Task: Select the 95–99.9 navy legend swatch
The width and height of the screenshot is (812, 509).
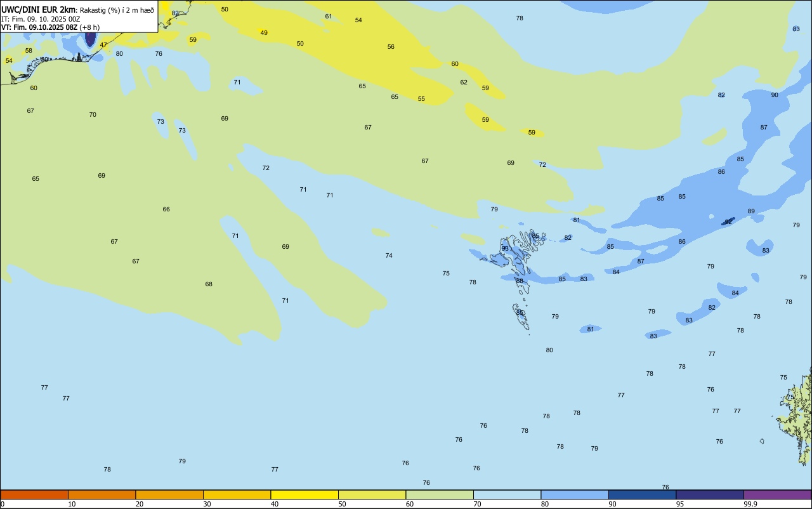Action: [x=710, y=494]
